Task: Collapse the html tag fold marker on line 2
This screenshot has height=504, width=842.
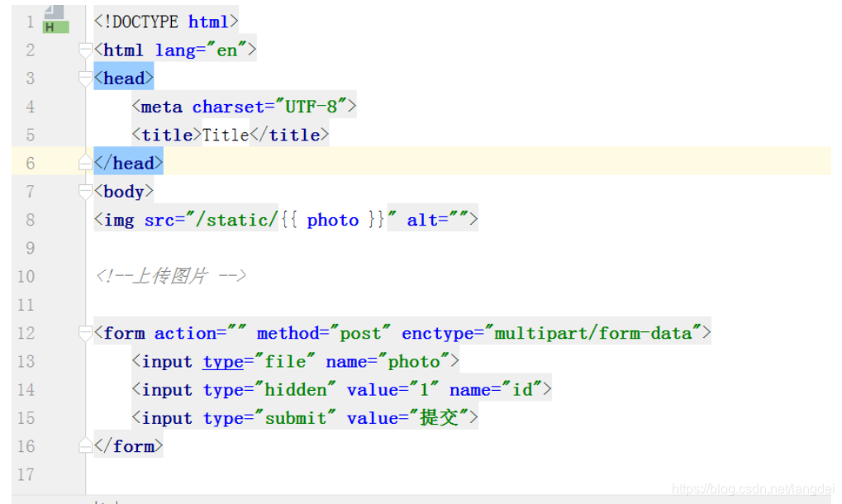Action: (x=85, y=50)
